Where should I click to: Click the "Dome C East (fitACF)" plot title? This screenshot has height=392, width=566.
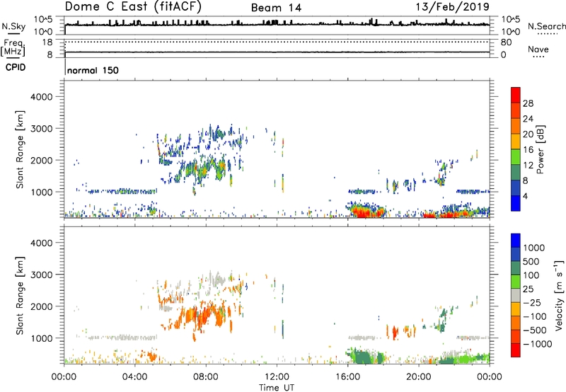coord(133,6)
